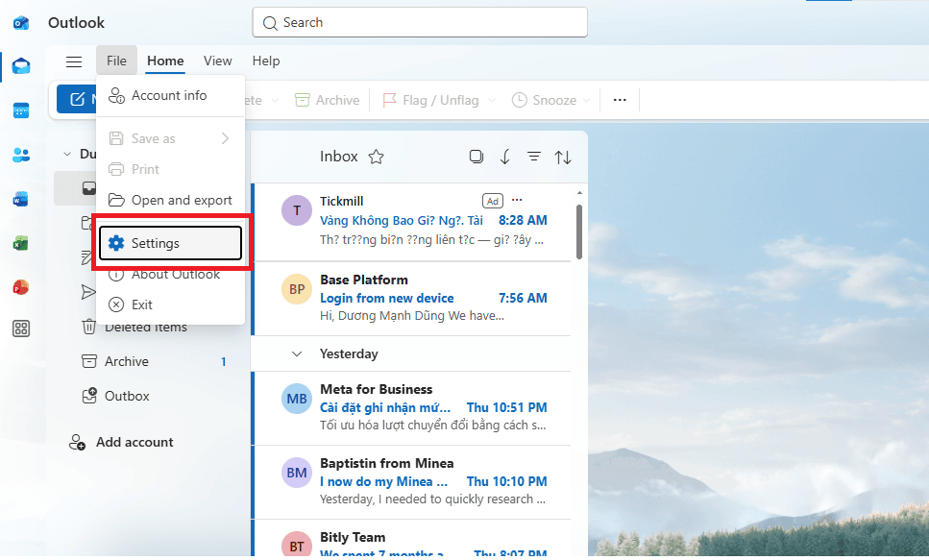Open the Mail app in sidebar
This screenshot has width=929, height=560.
[21, 65]
